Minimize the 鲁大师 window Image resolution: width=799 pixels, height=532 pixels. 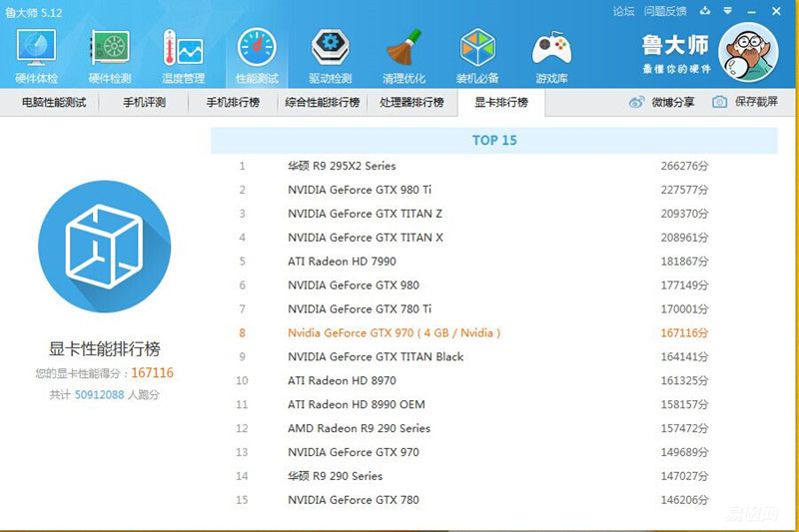coord(752,11)
